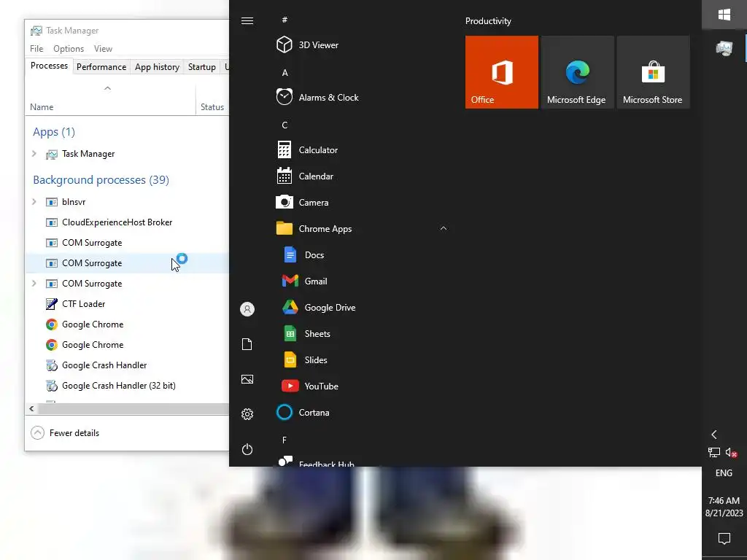
Task: Open Cortana from the app list
Action: coord(362,413)
